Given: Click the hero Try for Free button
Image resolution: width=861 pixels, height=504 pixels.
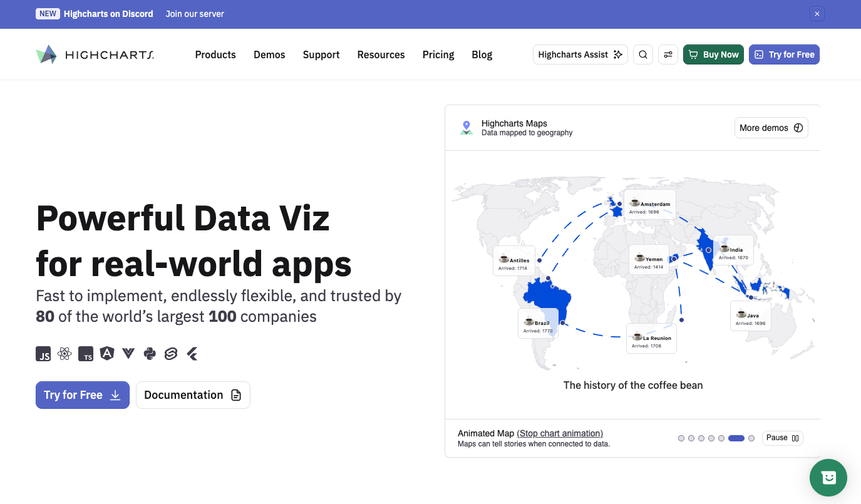Looking at the screenshot, I should pyautogui.click(x=83, y=395).
